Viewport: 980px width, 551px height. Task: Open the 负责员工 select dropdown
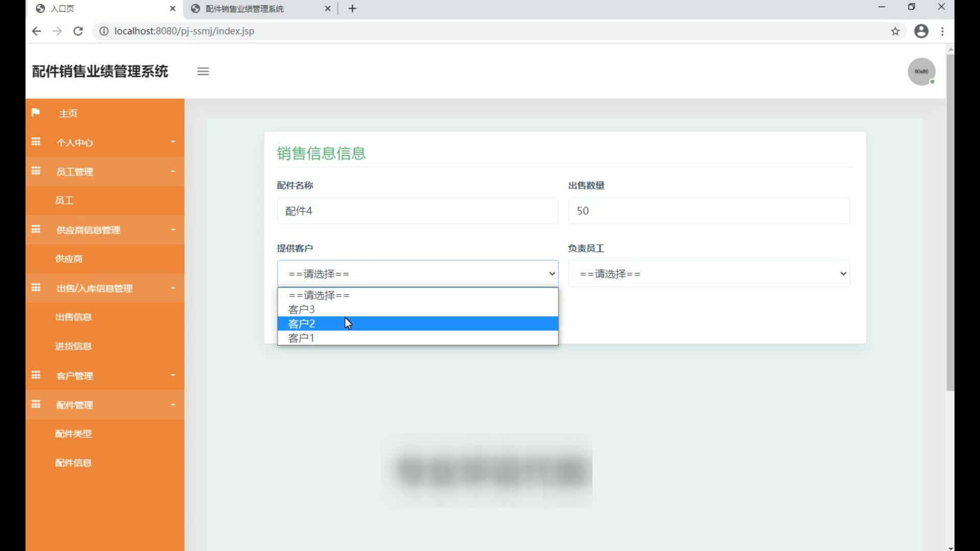[709, 274]
